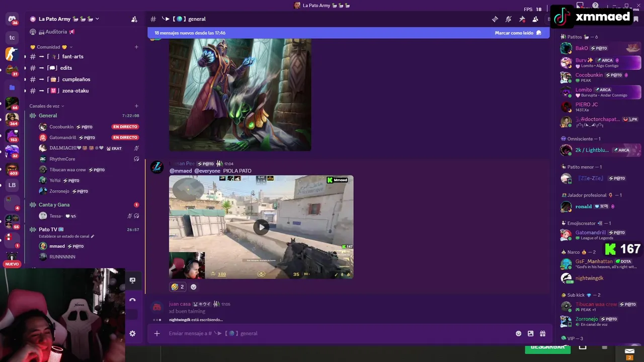
Task: Click the Help question mark icon in title bar
Action: [595, 5]
